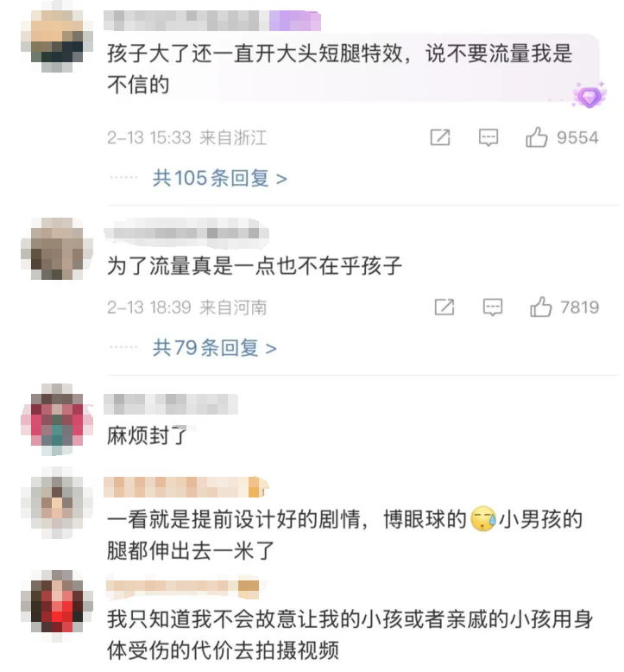Open the avatar of the 为了流量 commenter

click(x=57, y=249)
